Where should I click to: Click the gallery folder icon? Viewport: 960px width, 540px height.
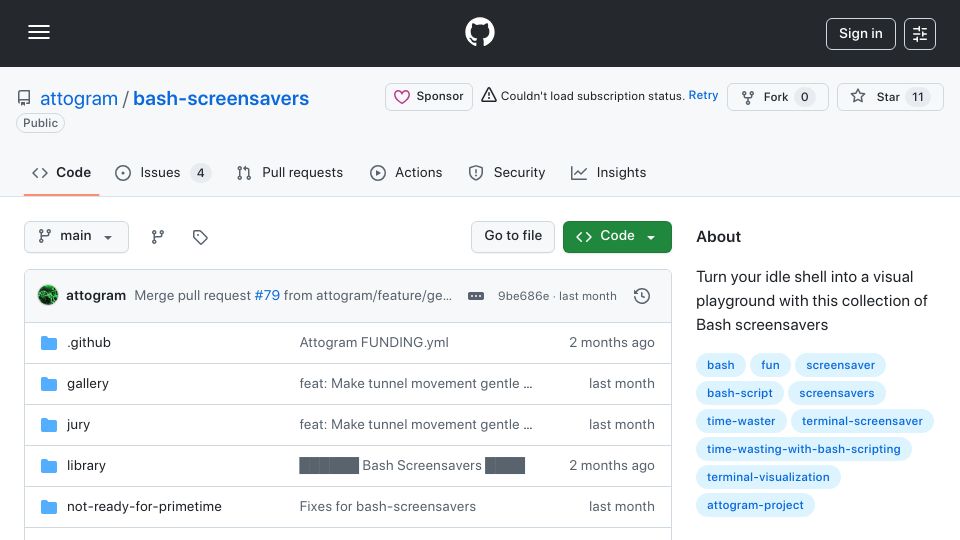(x=48, y=384)
